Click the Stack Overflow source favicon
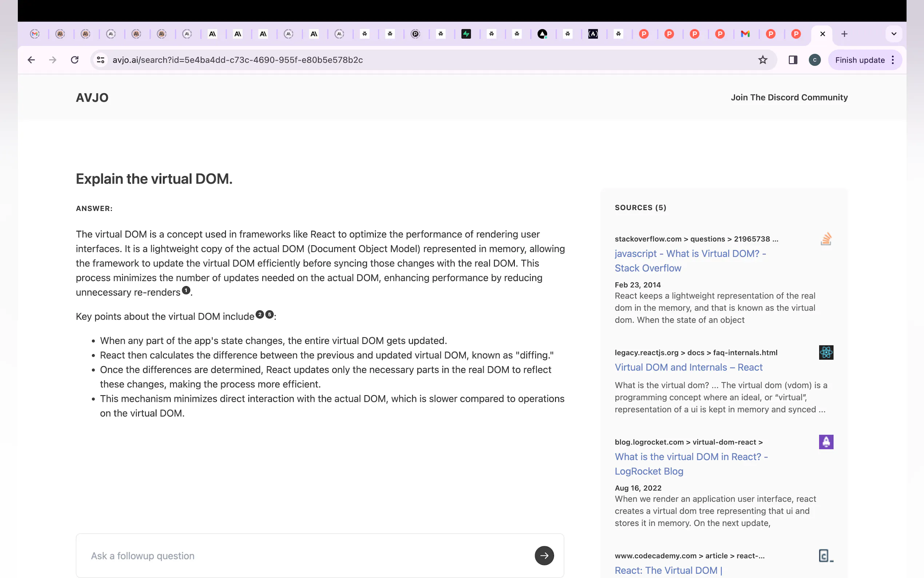 tap(826, 239)
